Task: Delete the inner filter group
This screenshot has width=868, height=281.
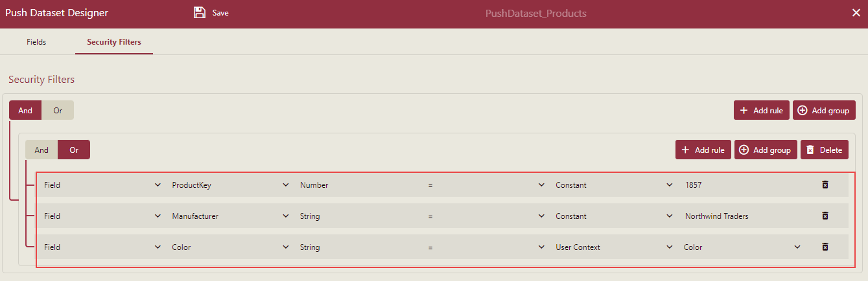Action: point(824,150)
